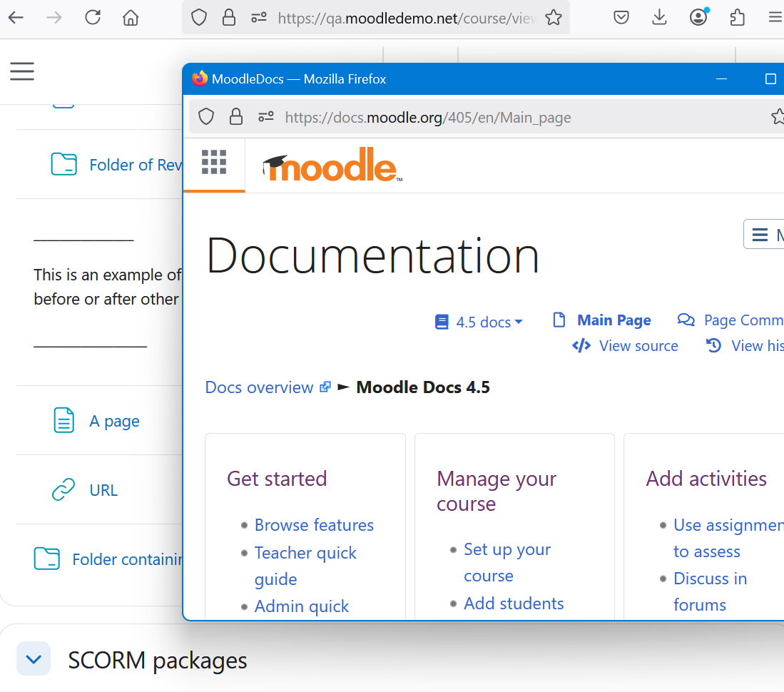Open site permissions icon for qa.moodledemo.net
This screenshot has height=692, width=784.
click(259, 18)
